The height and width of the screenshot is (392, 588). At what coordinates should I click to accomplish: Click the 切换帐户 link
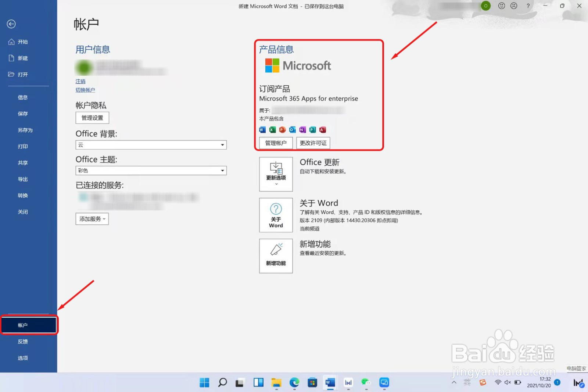[x=85, y=90]
